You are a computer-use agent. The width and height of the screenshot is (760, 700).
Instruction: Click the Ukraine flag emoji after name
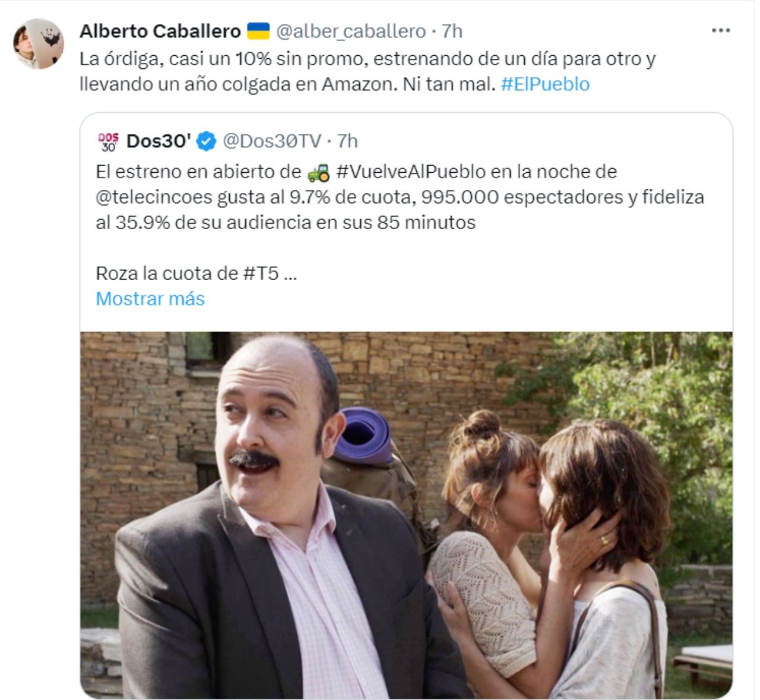click(258, 31)
